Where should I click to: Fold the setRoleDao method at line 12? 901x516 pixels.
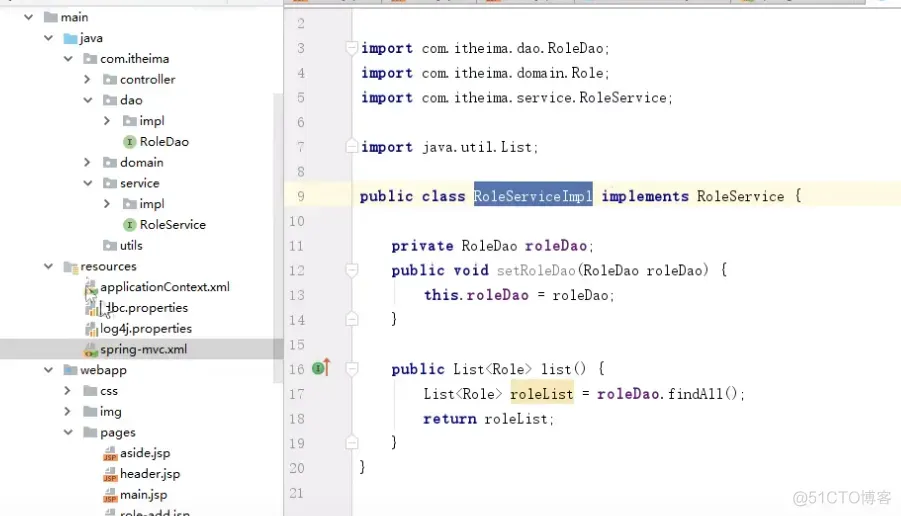click(352, 270)
